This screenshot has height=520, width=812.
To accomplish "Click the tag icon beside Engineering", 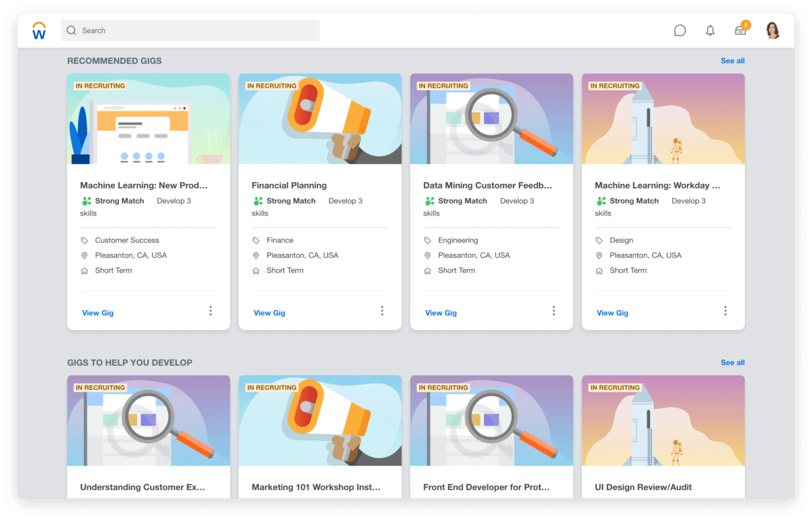I will point(428,241).
